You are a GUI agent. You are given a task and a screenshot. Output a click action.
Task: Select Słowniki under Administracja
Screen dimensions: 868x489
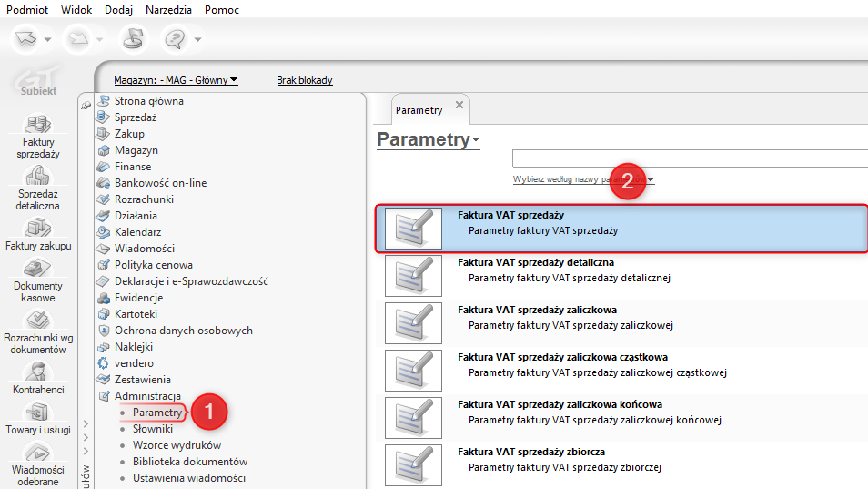pyautogui.click(x=153, y=429)
